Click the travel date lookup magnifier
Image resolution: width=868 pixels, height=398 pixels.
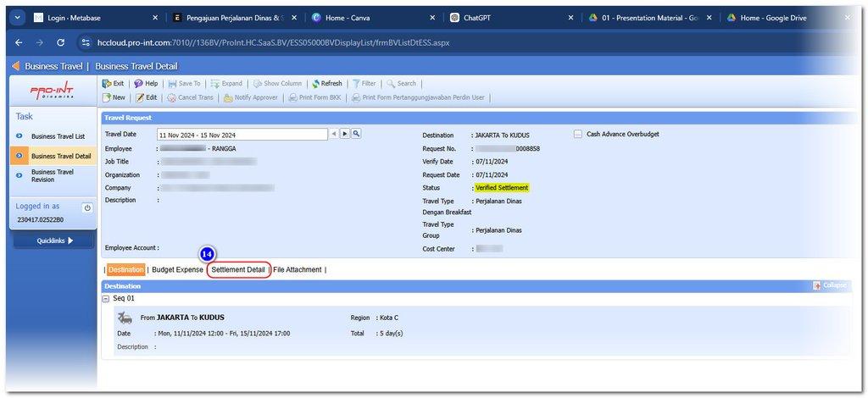(356, 134)
